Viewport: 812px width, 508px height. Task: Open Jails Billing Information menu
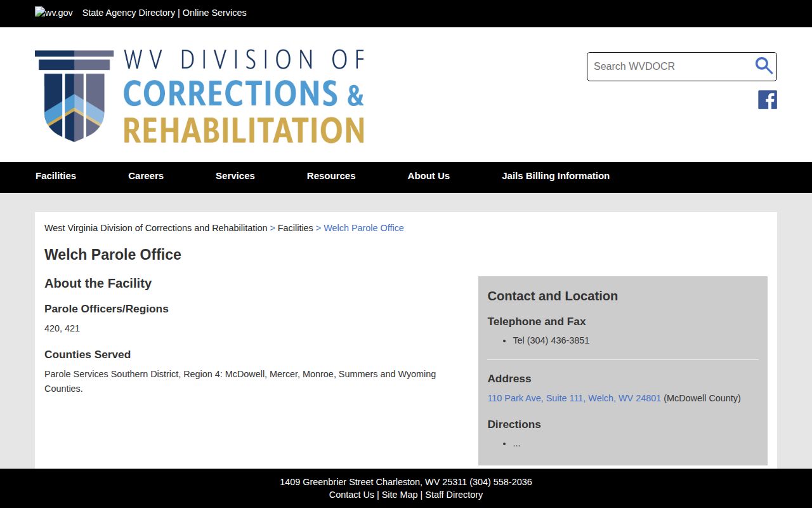556,176
